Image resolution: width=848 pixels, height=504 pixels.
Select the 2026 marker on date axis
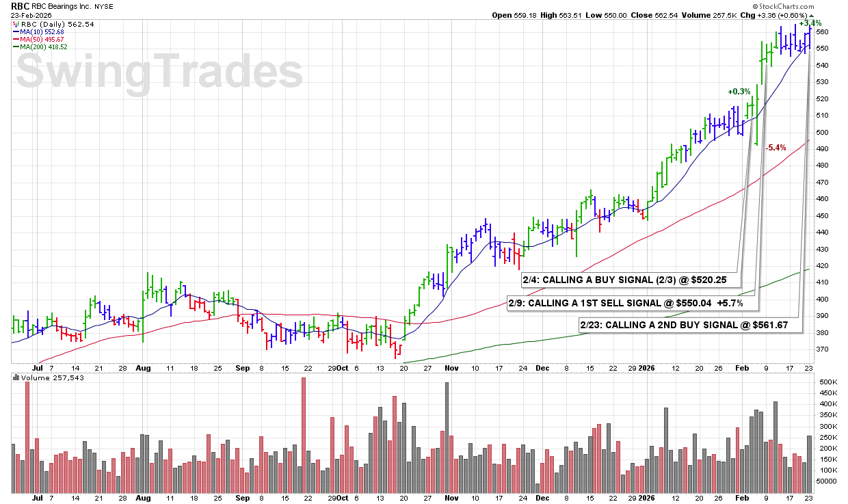(x=647, y=368)
